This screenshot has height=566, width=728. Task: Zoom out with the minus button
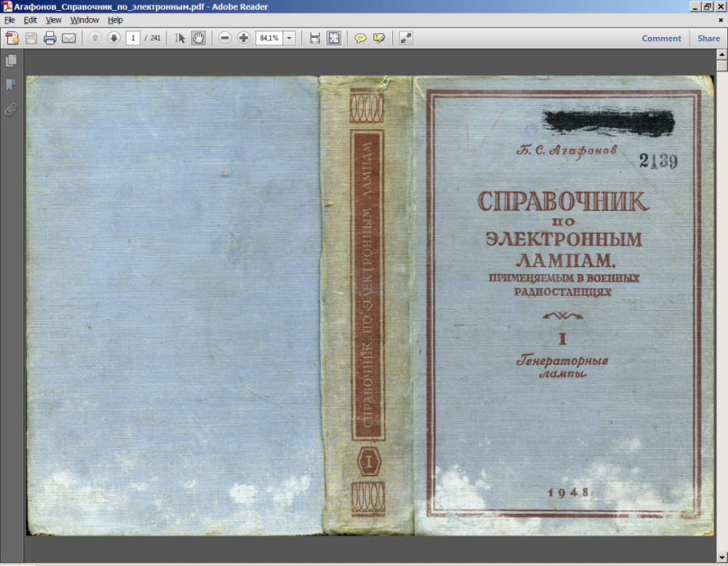[x=225, y=39]
